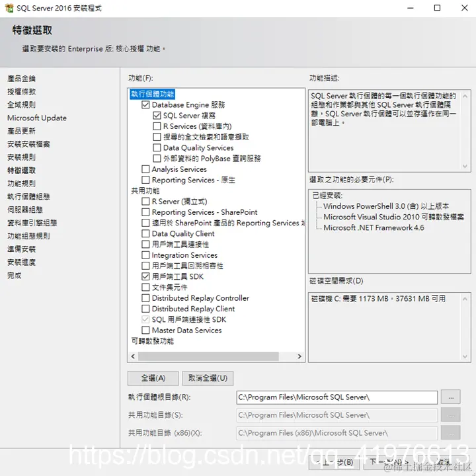
Task: Check 搜尋的全文檢索和語意擷取 option
Action: pos(157,137)
